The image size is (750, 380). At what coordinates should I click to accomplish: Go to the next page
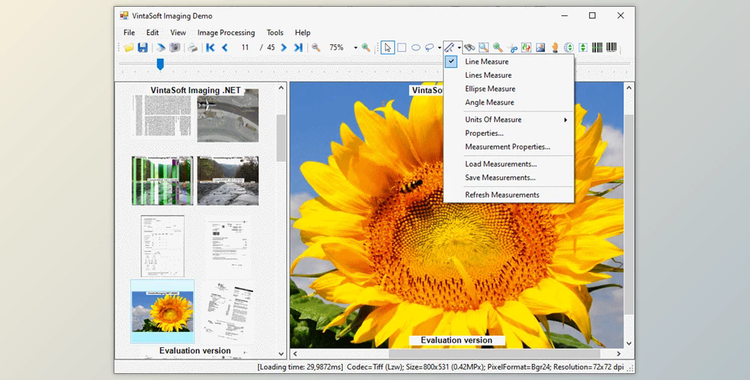284,47
